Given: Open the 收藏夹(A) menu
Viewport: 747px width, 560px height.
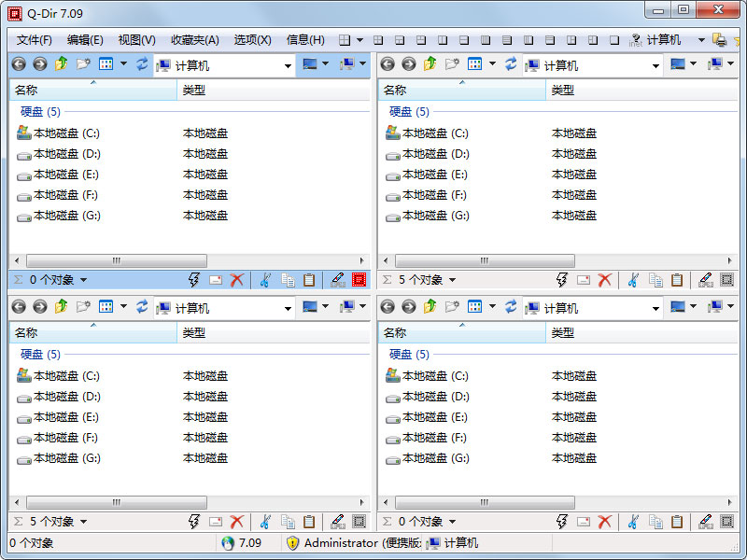Looking at the screenshot, I should (195, 40).
